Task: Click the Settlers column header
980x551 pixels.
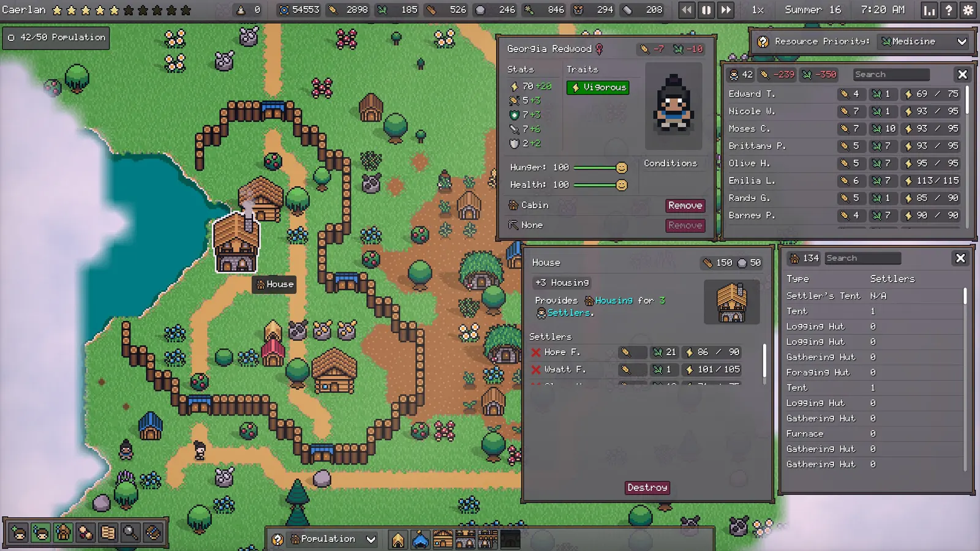Action: pyautogui.click(x=892, y=279)
